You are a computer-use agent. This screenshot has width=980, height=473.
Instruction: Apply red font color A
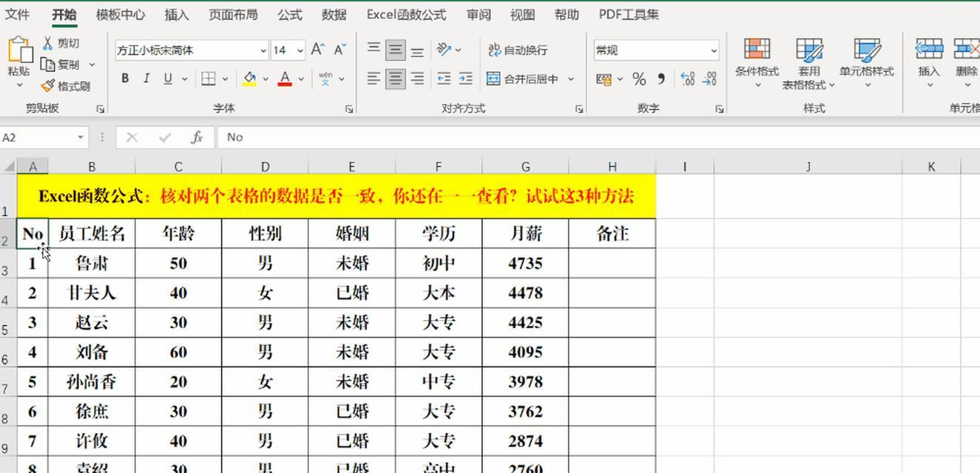tap(285, 78)
